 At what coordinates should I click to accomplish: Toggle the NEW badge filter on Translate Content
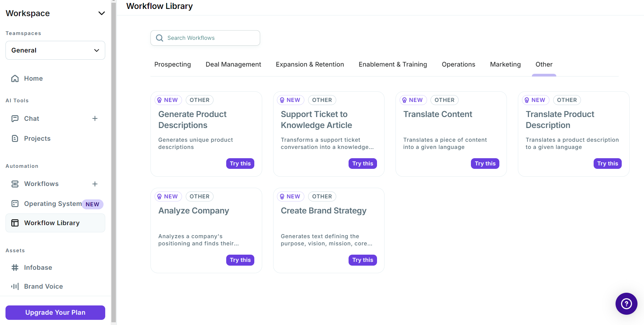pos(413,100)
